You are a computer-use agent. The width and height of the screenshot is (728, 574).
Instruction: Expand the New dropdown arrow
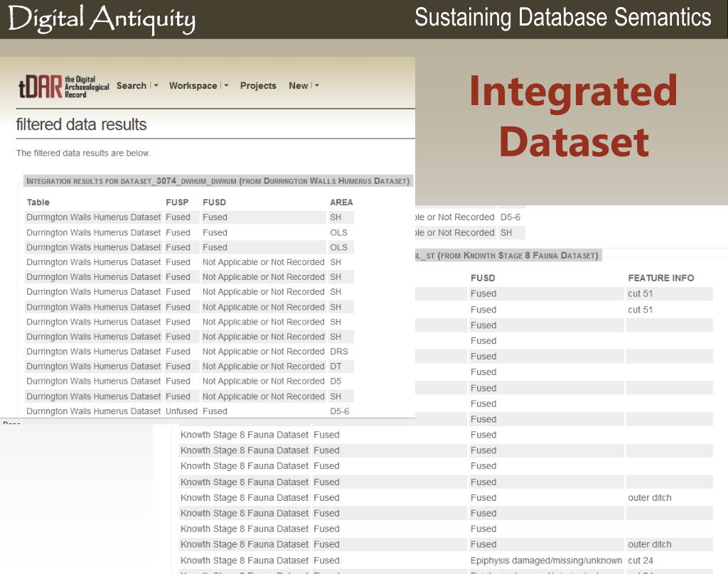316,86
